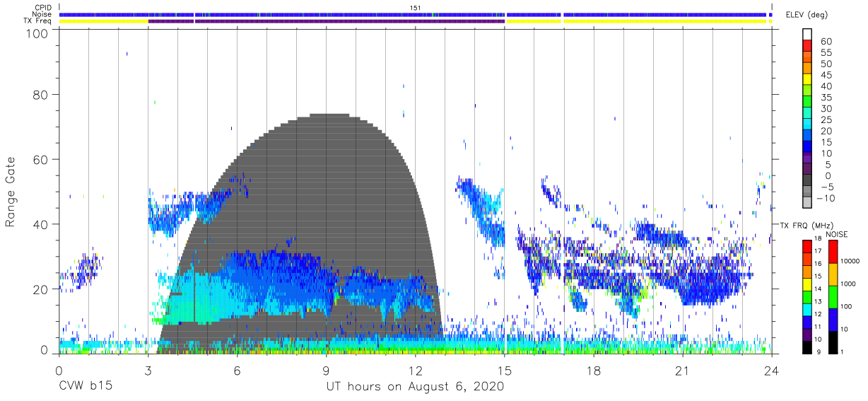This screenshot has height=401, width=868.
Task: Click the 'ELEV (deg)' legend title
Action: (x=807, y=14)
